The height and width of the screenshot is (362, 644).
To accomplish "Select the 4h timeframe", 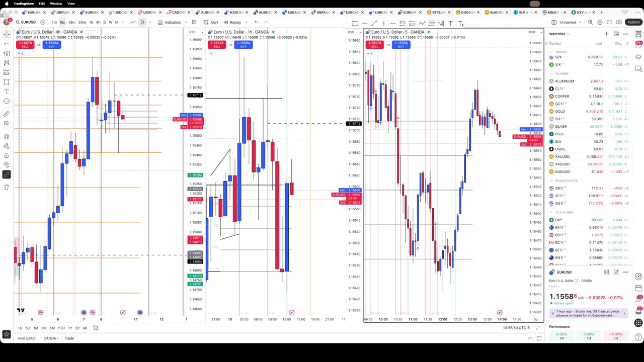I will [x=98, y=22].
